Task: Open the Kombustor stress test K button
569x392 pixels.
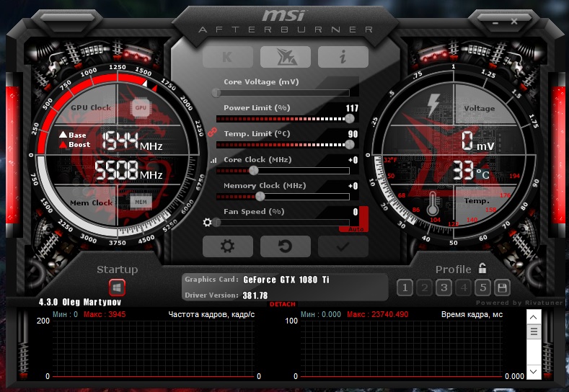Action: [x=227, y=57]
